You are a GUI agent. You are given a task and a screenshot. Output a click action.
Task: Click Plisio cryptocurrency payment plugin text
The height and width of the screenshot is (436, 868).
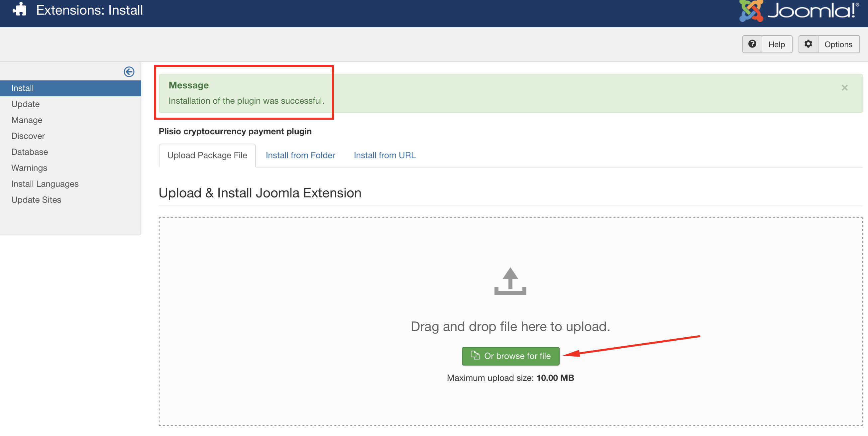coord(235,131)
